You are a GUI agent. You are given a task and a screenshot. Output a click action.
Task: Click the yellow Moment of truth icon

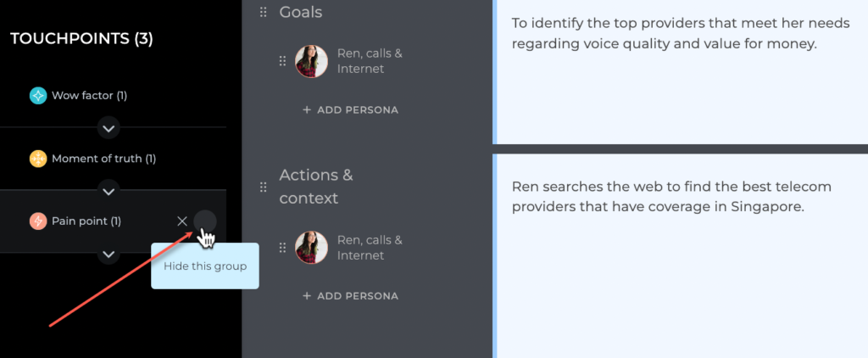pyautogui.click(x=37, y=159)
